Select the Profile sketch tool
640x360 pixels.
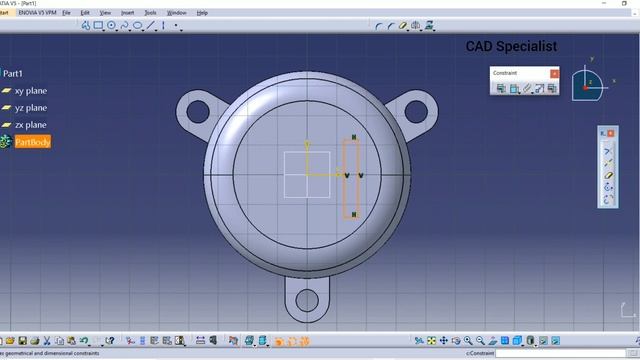coord(86,26)
